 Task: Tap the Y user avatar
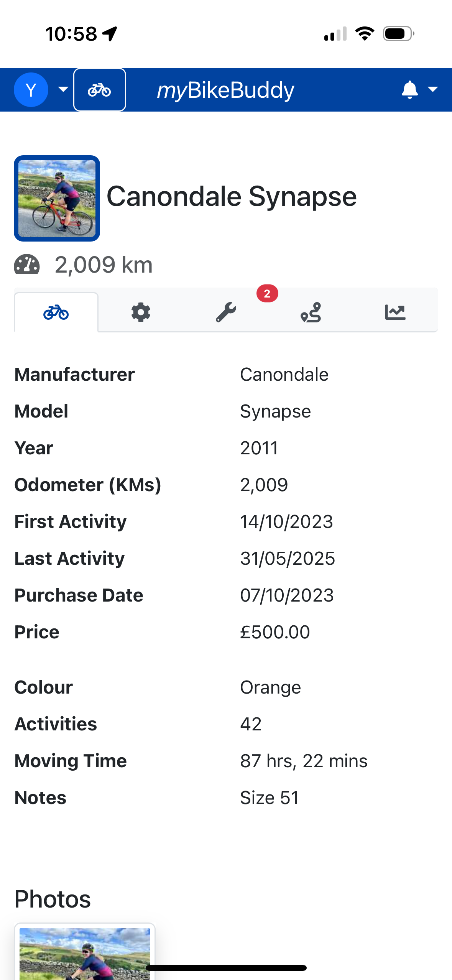31,90
